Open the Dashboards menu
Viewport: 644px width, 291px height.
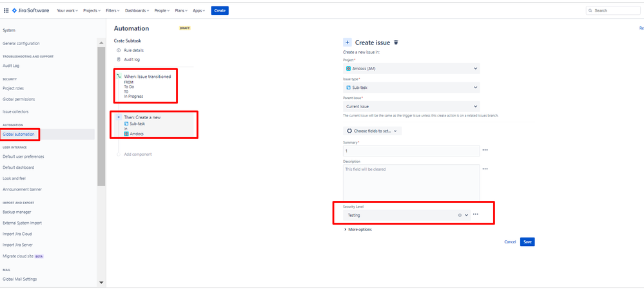[137, 11]
